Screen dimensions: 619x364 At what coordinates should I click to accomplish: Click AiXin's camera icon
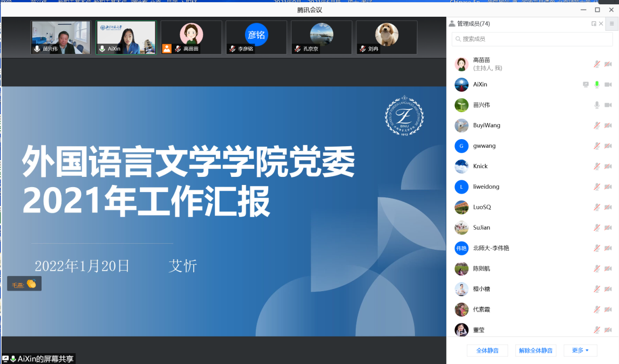point(608,84)
